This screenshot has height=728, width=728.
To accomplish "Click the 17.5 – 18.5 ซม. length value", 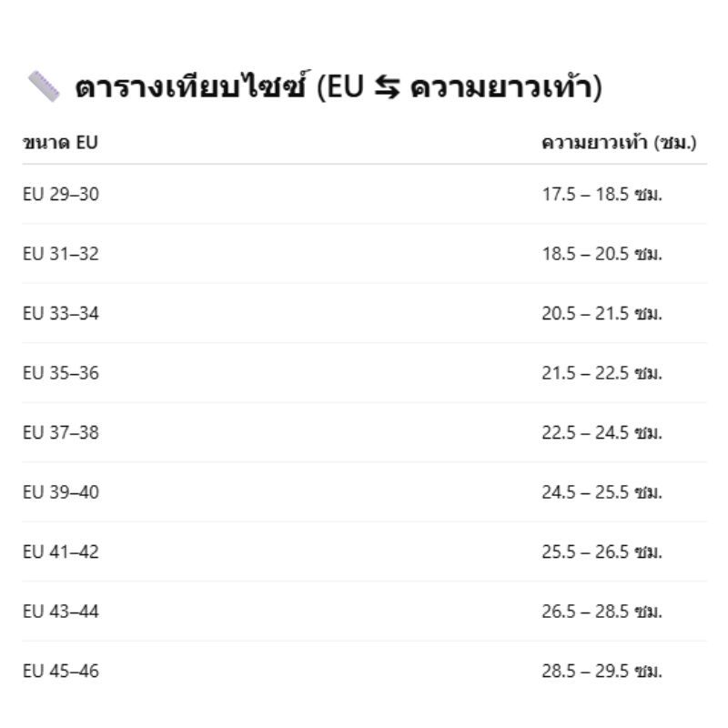I will pos(602,194).
